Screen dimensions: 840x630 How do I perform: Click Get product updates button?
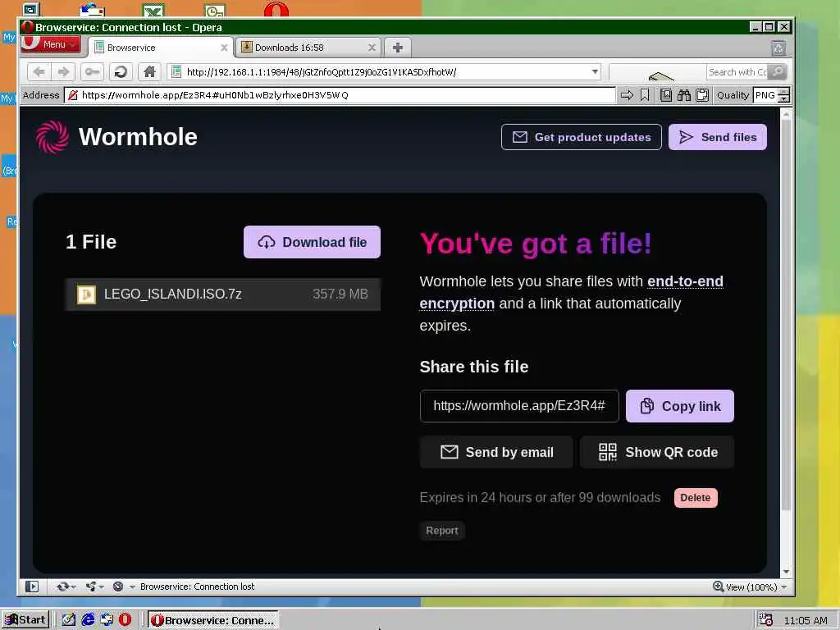(582, 137)
